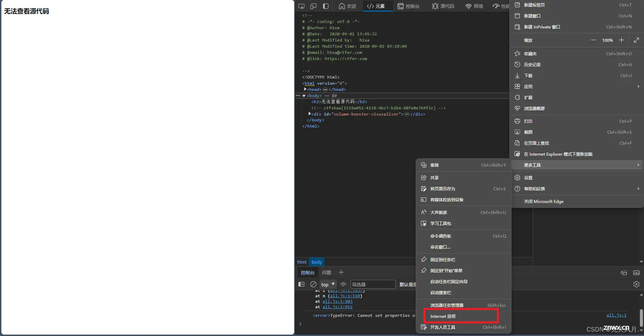Increase zoom with the plus button

(x=621, y=40)
